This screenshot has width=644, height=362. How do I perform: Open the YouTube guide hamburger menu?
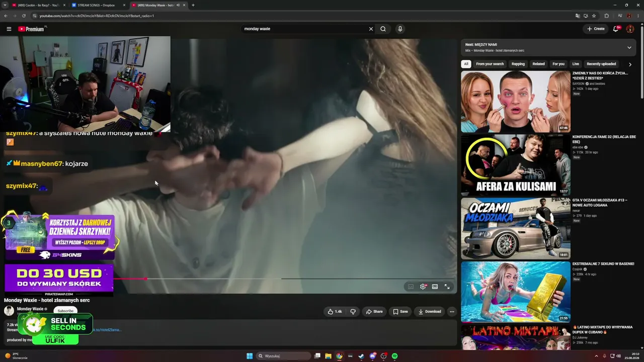pyautogui.click(x=9, y=29)
